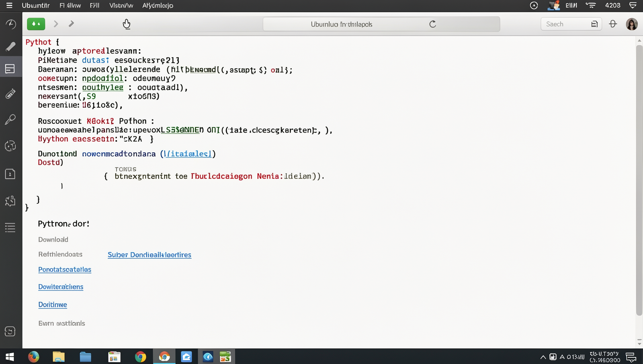
Task: Open the FYll menu
Action: tap(95, 5)
